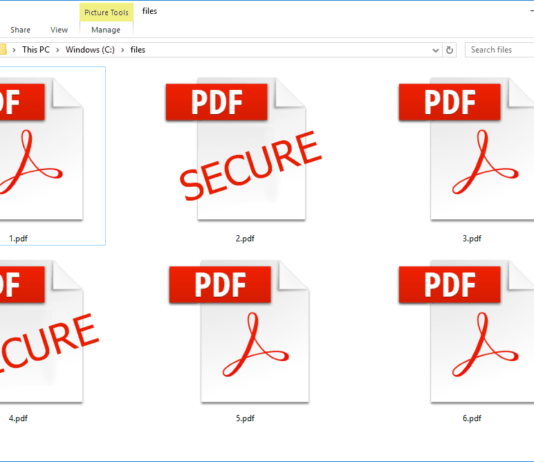Click the 2.pdf file name

(245, 238)
